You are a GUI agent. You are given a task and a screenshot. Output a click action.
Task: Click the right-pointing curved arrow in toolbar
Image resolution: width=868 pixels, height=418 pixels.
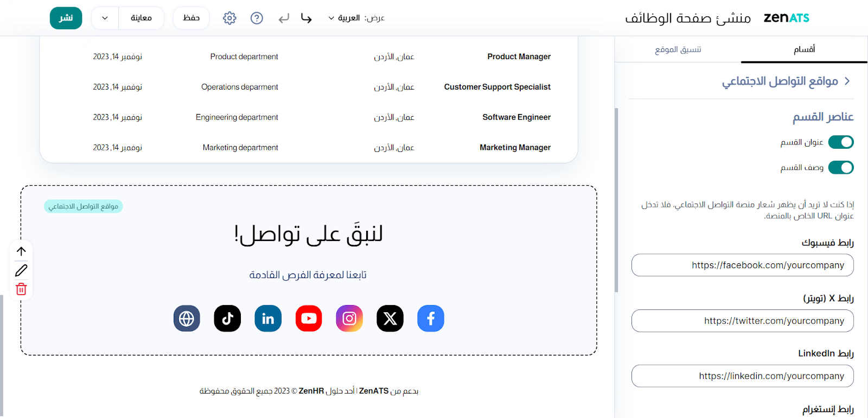coord(307,18)
